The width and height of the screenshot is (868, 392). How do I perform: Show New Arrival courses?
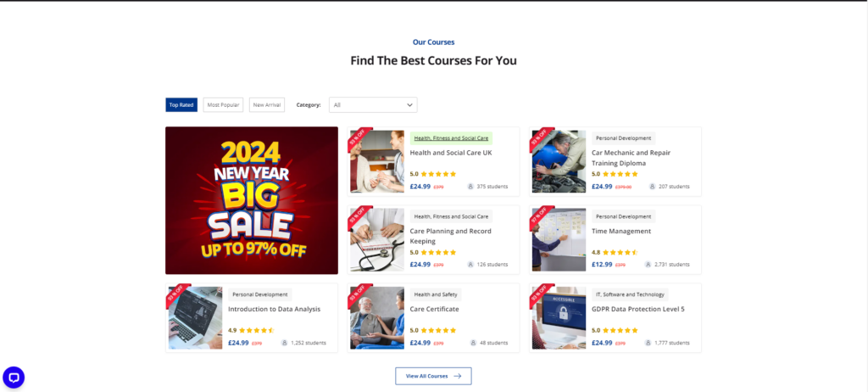267,105
